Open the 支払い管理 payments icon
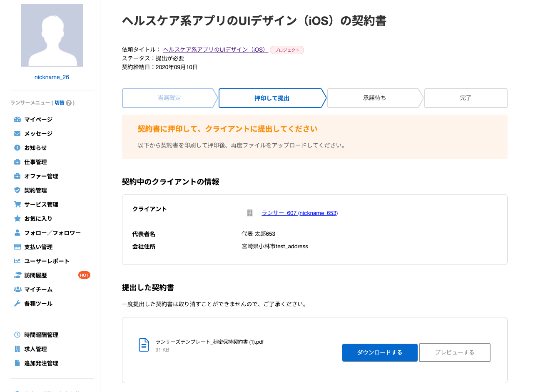 point(17,247)
